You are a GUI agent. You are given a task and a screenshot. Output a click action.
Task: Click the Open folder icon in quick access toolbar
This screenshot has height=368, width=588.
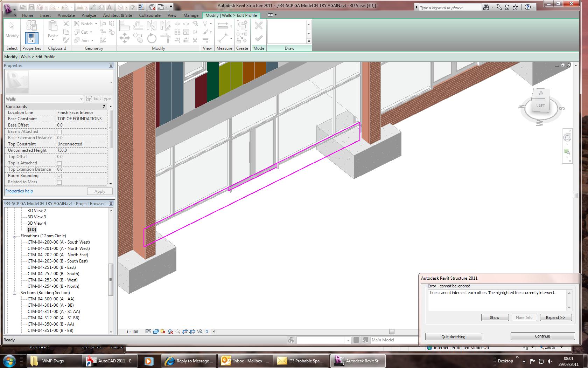[23, 7]
